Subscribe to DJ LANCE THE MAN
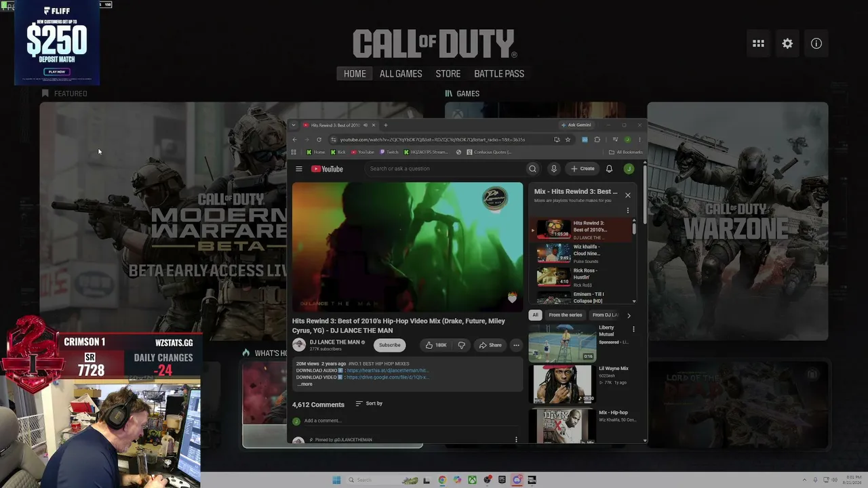Viewport: 868px width, 488px height. pyautogui.click(x=390, y=345)
